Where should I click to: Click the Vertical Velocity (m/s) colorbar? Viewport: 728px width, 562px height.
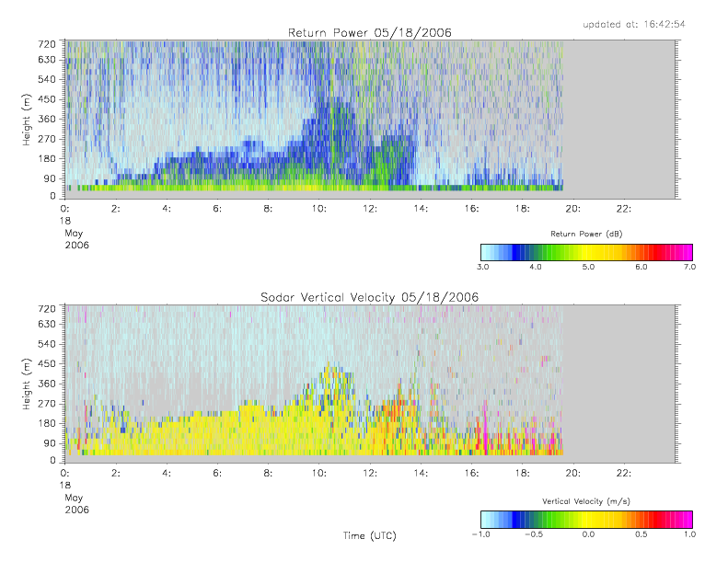point(586,520)
